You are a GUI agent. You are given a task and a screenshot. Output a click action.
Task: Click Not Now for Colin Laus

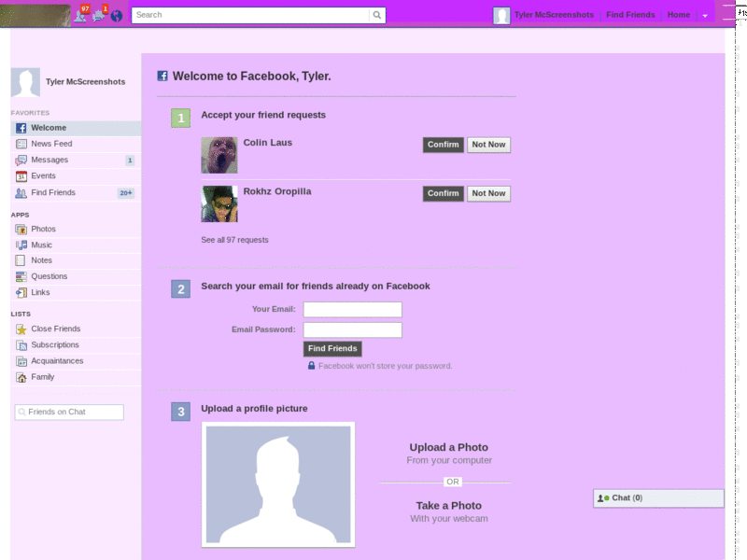pos(488,145)
